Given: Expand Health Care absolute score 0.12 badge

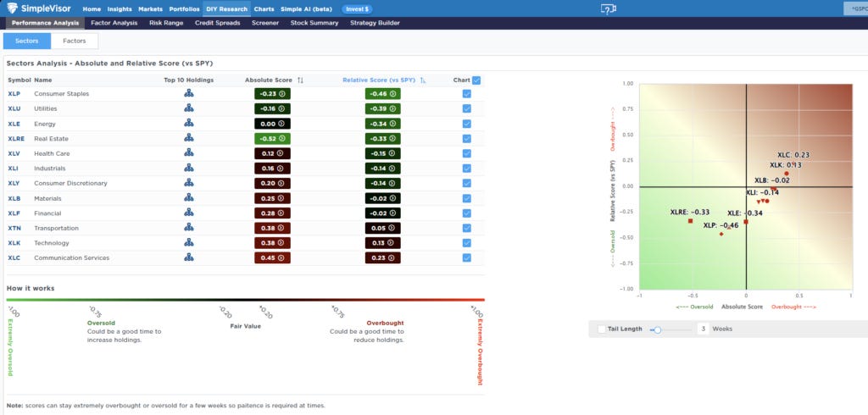Looking at the screenshot, I should (272, 153).
